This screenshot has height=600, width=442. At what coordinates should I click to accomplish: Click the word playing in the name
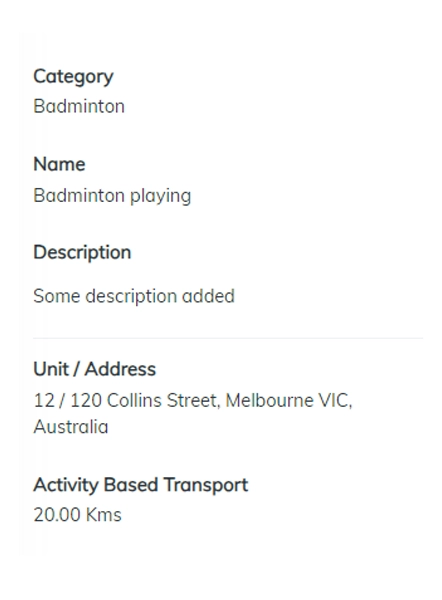point(160,197)
